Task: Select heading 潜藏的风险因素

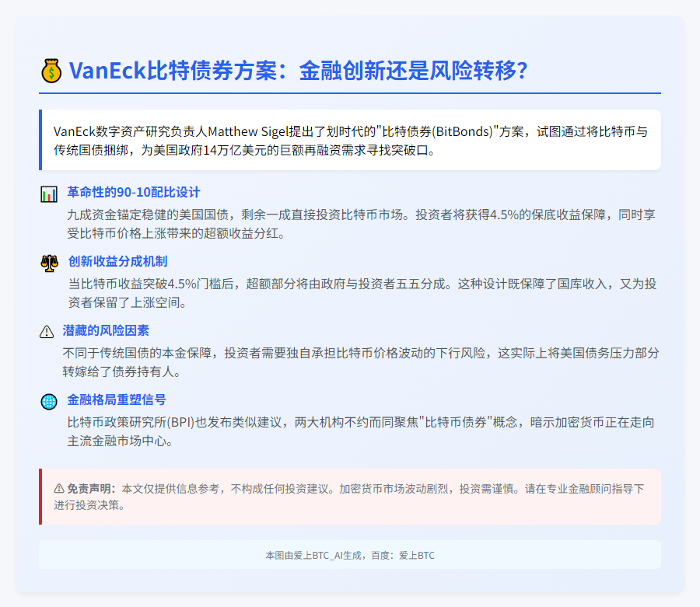Action: pos(105,330)
